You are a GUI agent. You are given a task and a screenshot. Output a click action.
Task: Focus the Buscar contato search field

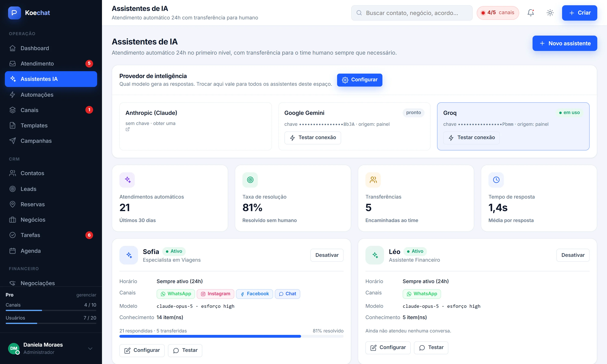412,13
